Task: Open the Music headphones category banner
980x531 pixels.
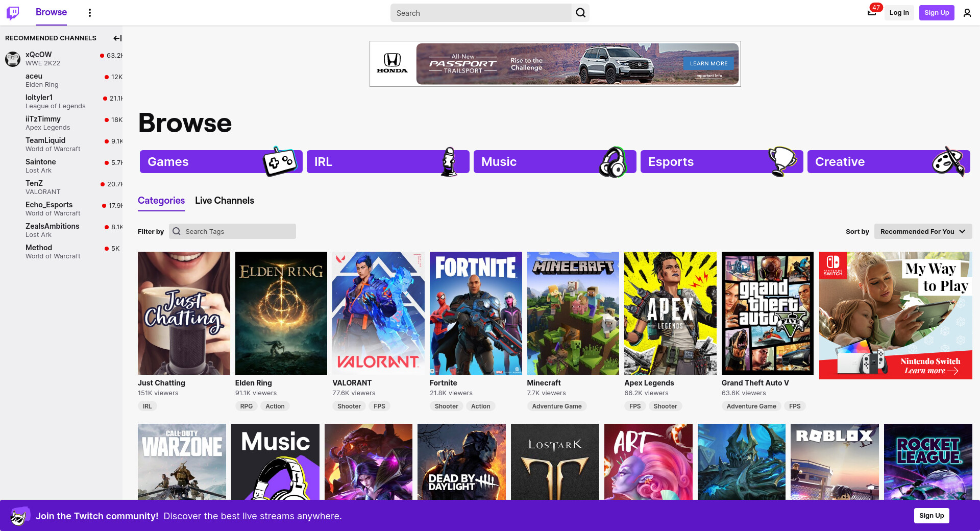Action: tap(554, 162)
